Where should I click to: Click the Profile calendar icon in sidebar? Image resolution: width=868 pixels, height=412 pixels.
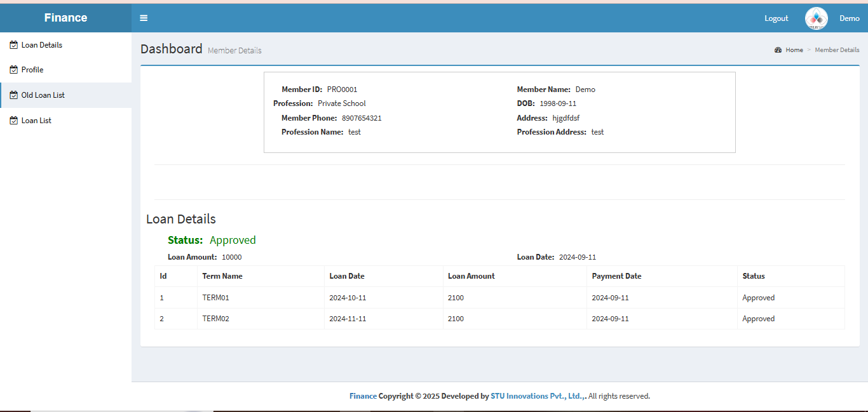[14, 70]
